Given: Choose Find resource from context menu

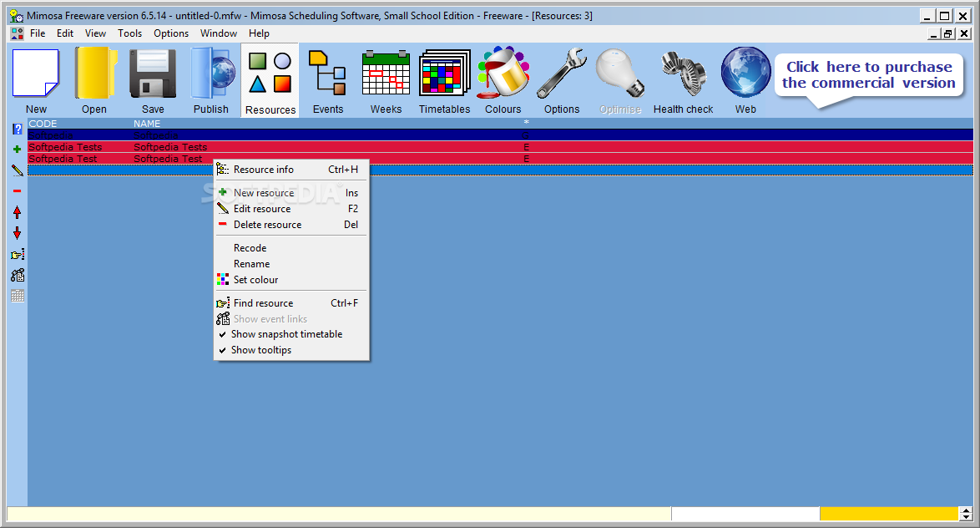Looking at the screenshot, I should (292, 302).
